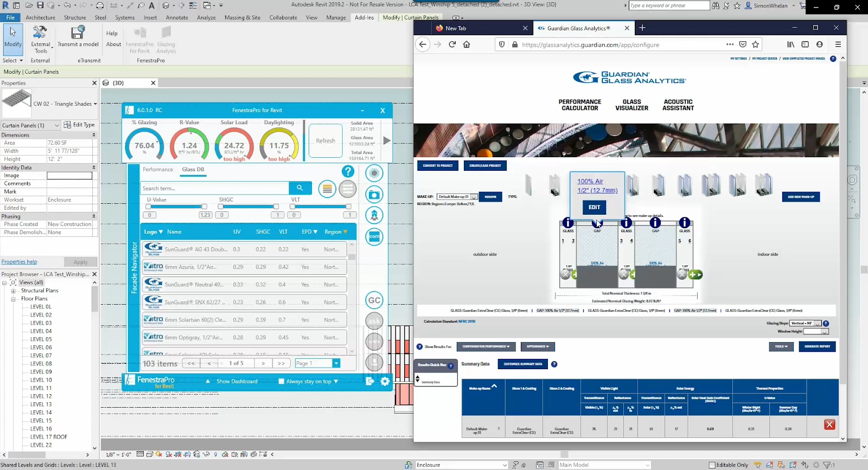Expand the Structural Plans tree node
Image resolution: width=868 pixels, height=470 pixels.
click(13, 291)
